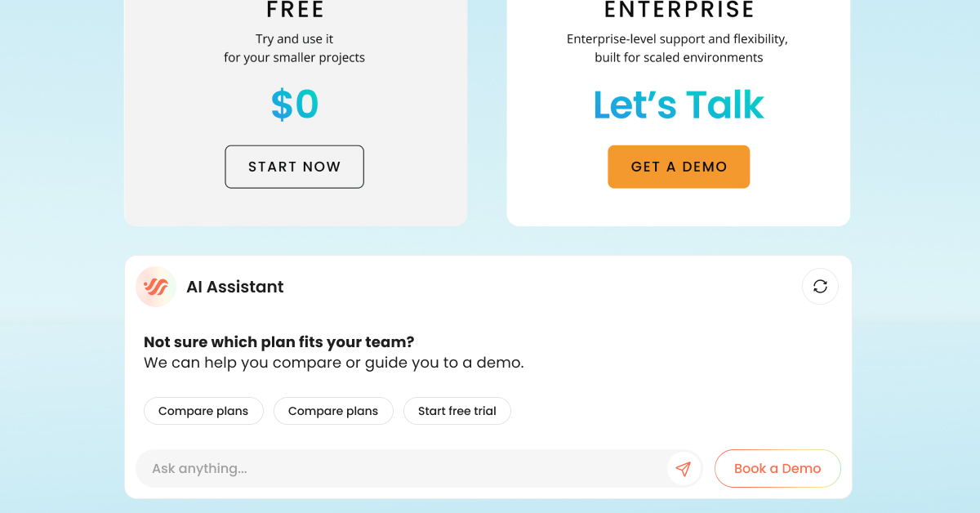The height and width of the screenshot is (513, 980).
Task: Send the message with the paper plane icon
Action: (x=684, y=469)
